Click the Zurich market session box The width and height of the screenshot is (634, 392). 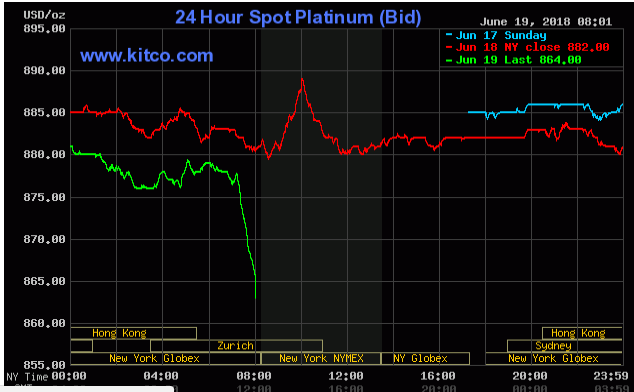(x=236, y=346)
